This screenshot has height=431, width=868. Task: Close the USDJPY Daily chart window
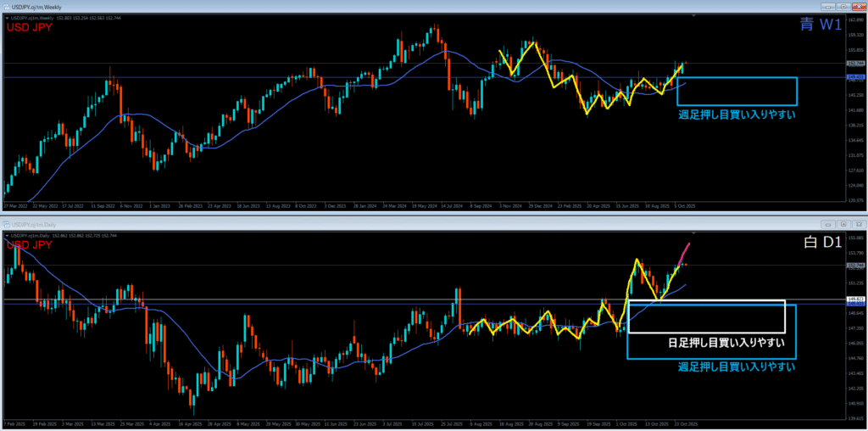click(859, 224)
